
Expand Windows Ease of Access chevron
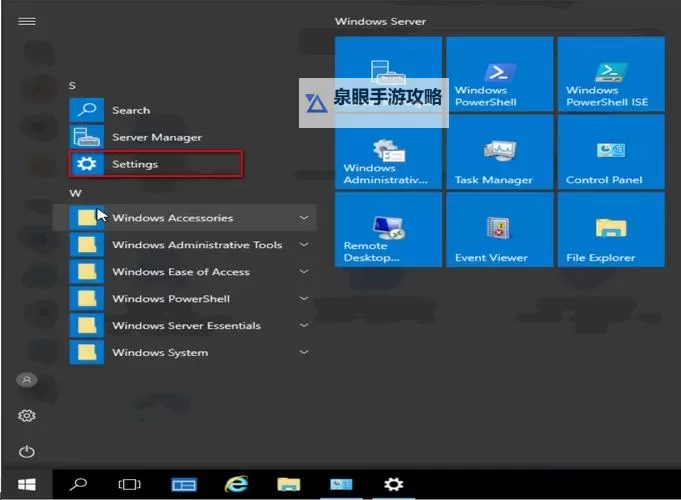[304, 272]
